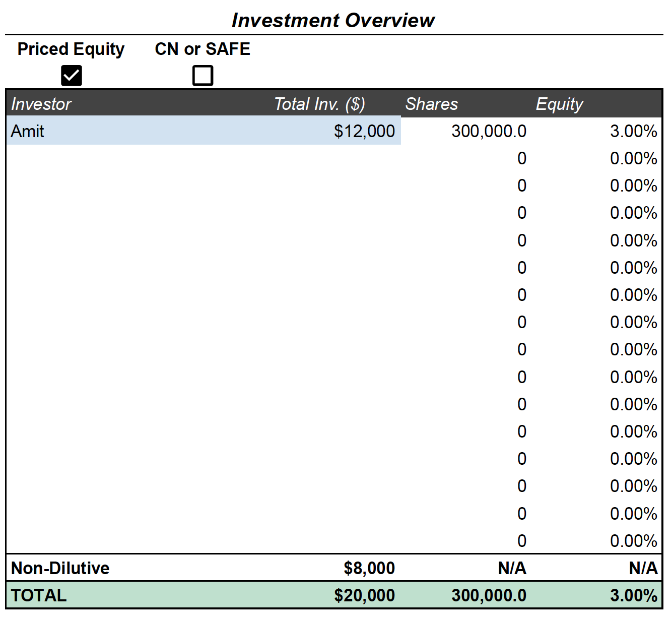Edit Amit's $12,000 investment cell
This screenshot has width=672, height=618.
364,131
